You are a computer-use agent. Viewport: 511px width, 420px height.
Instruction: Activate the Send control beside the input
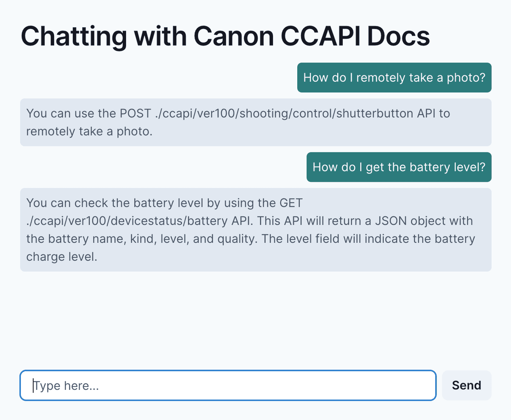click(466, 385)
